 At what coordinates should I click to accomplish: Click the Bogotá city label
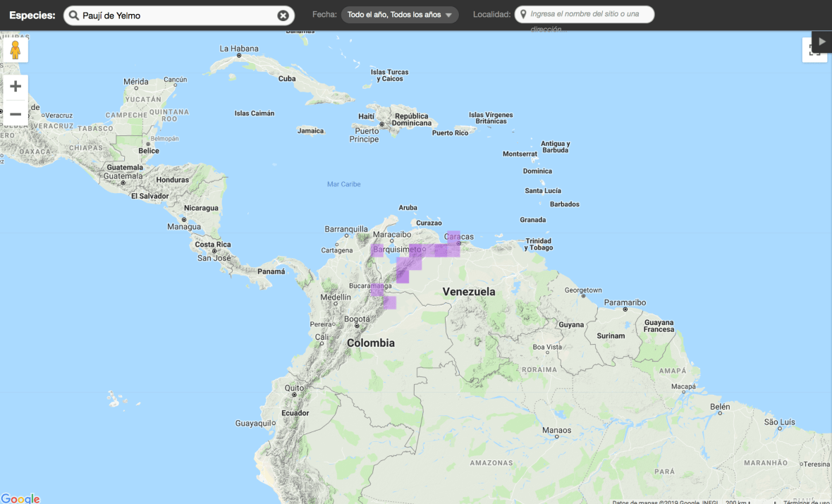357,319
